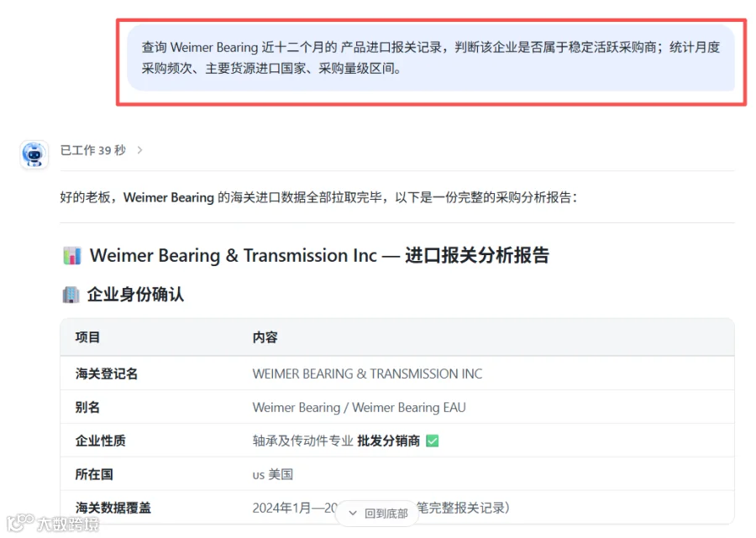Click the 项目 column header

(87, 337)
